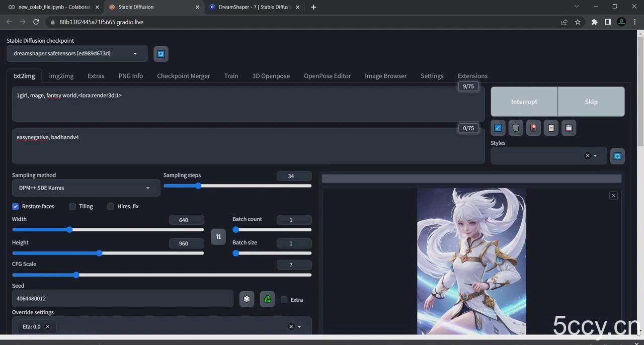Open the Extensions tab
644x345 pixels.
pyautogui.click(x=472, y=76)
